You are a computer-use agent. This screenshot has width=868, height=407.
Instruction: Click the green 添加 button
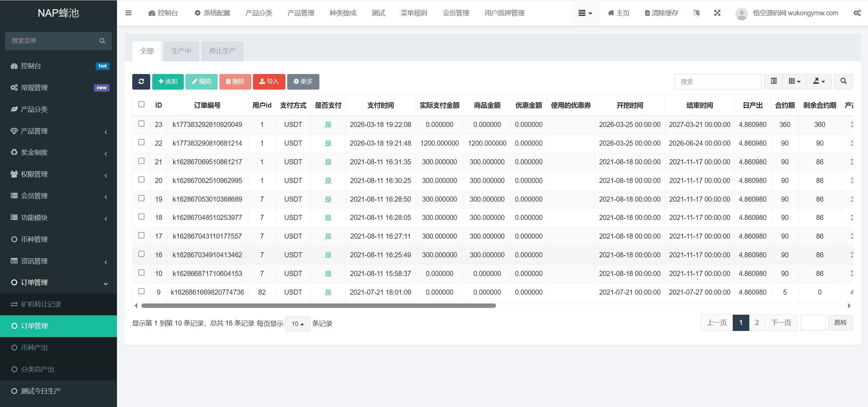[168, 81]
